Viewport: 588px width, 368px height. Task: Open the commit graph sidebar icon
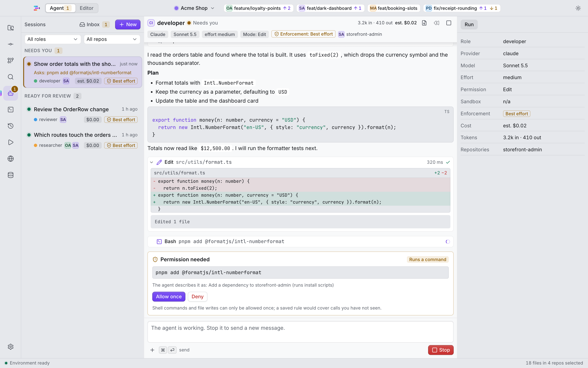10,44
